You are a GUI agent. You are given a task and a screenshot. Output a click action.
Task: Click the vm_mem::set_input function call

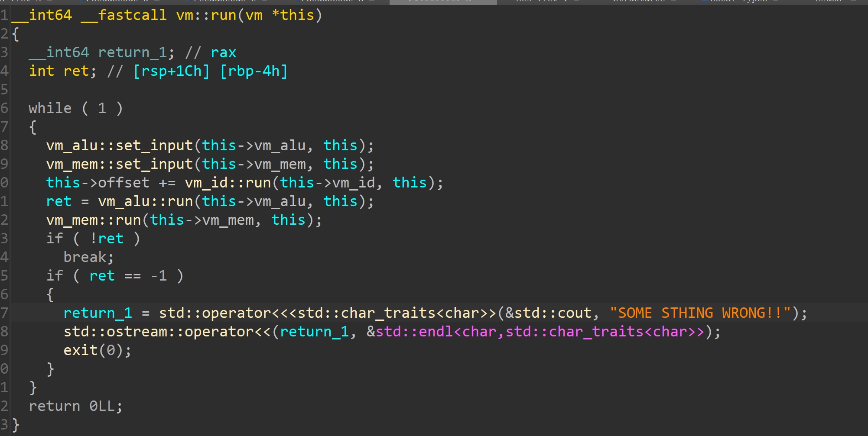pyautogui.click(x=119, y=164)
